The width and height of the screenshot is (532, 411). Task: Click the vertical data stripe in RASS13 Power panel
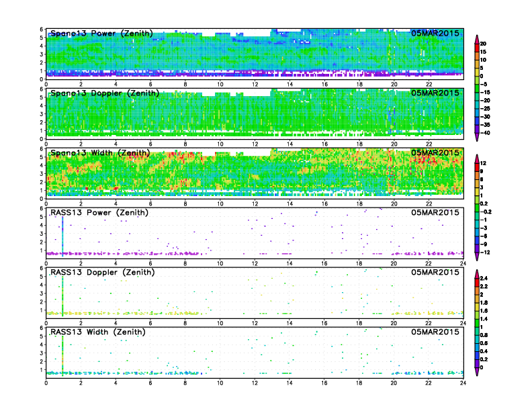point(62,236)
